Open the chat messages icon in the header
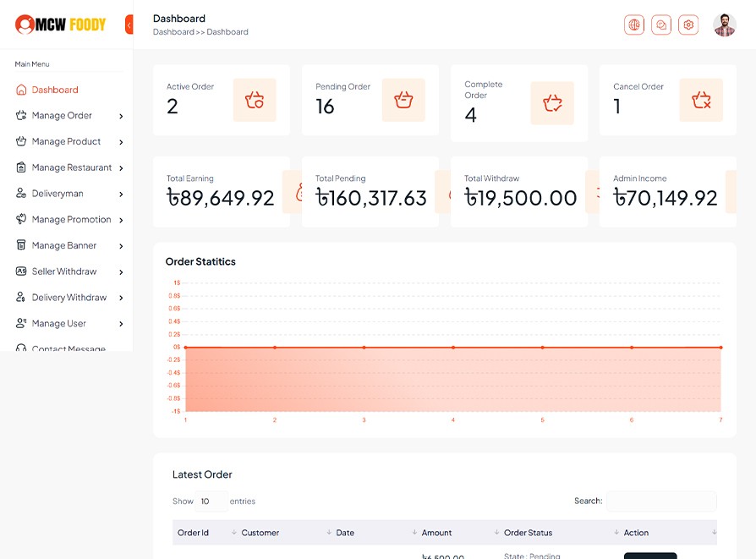Screen dimensions: 756x559 (661, 25)
